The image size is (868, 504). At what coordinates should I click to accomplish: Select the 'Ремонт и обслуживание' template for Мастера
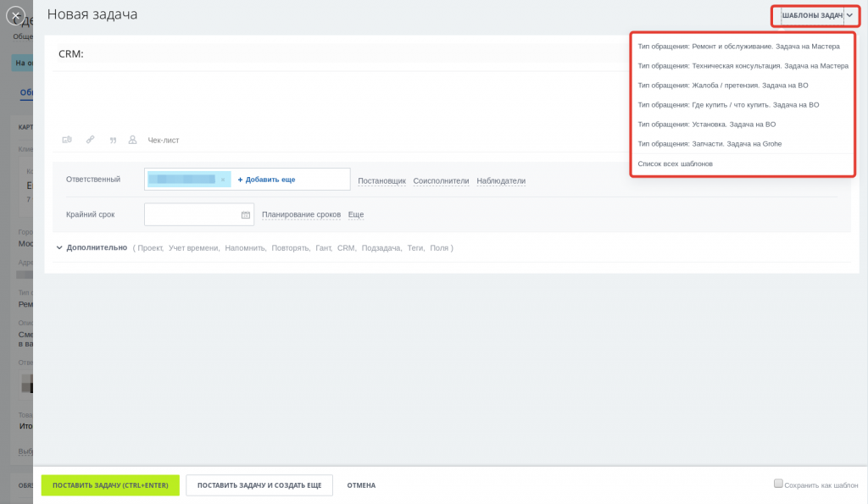[738, 47]
